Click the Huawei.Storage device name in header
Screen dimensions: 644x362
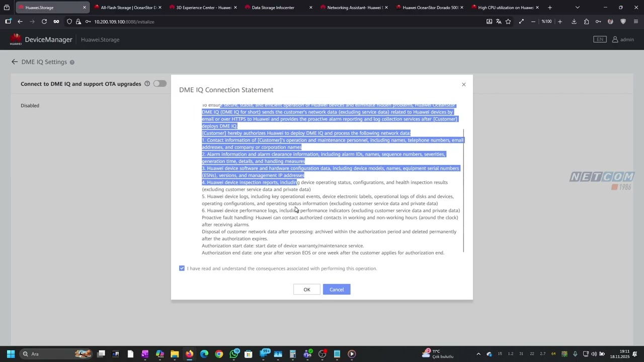coord(100,40)
